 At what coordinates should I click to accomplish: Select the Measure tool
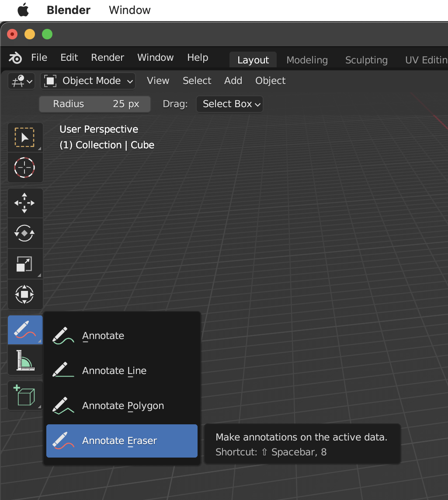(25, 360)
